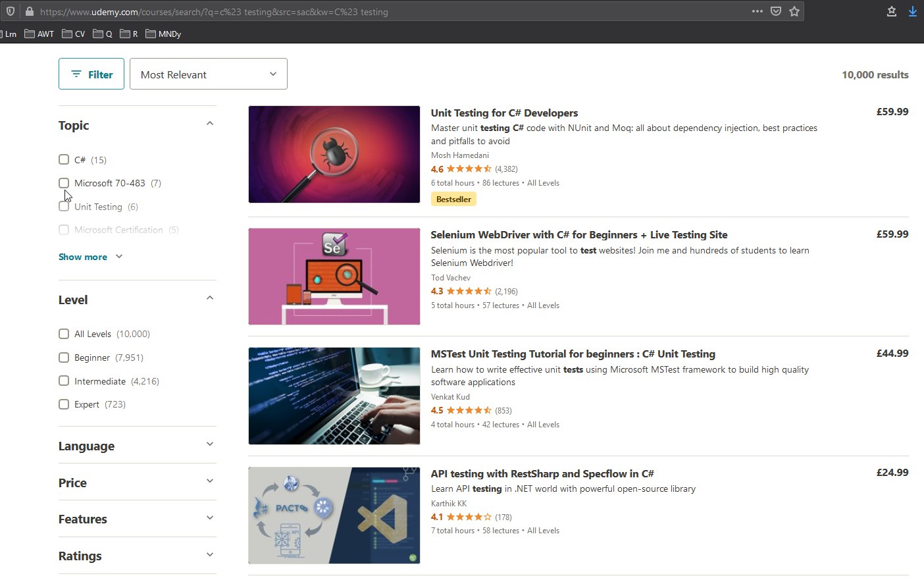Viewport: 924px width, 582px height.
Task: Click the £24.99 price
Action: pyautogui.click(x=892, y=473)
